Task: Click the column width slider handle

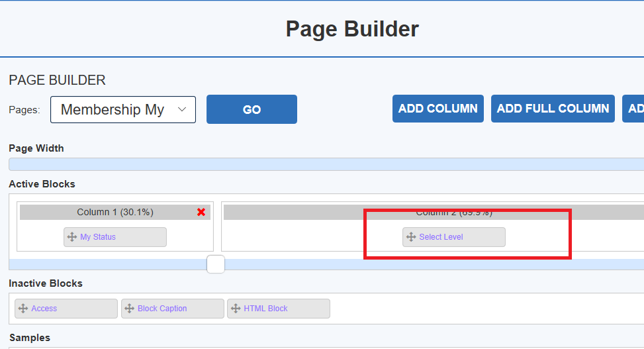Action: (216, 264)
